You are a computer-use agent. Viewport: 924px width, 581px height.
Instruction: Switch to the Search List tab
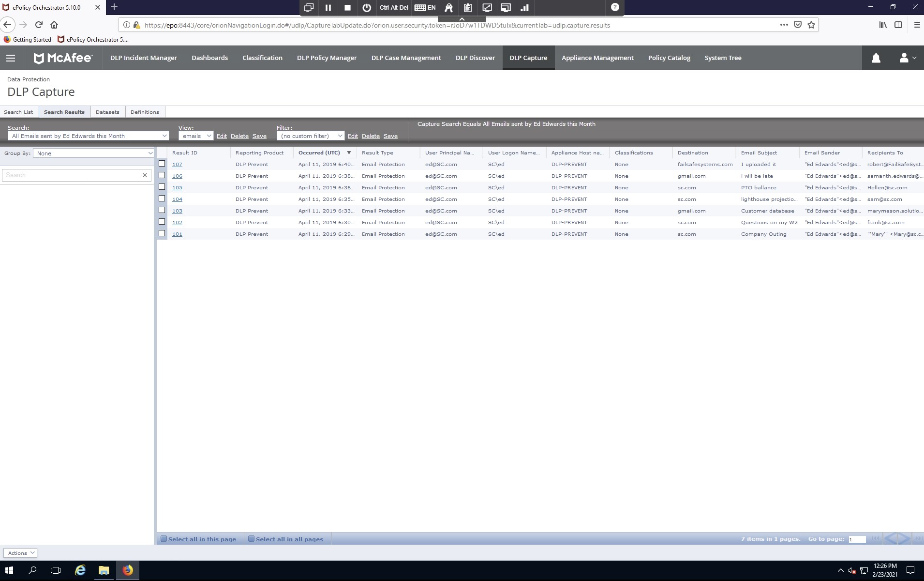[x=18, y=112]
